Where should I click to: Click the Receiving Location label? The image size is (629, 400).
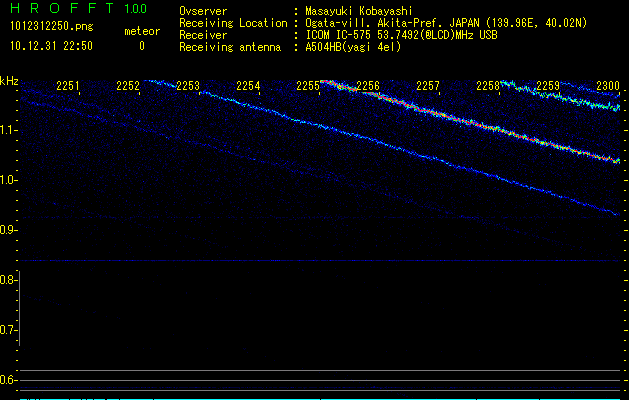tap(233, 23)
